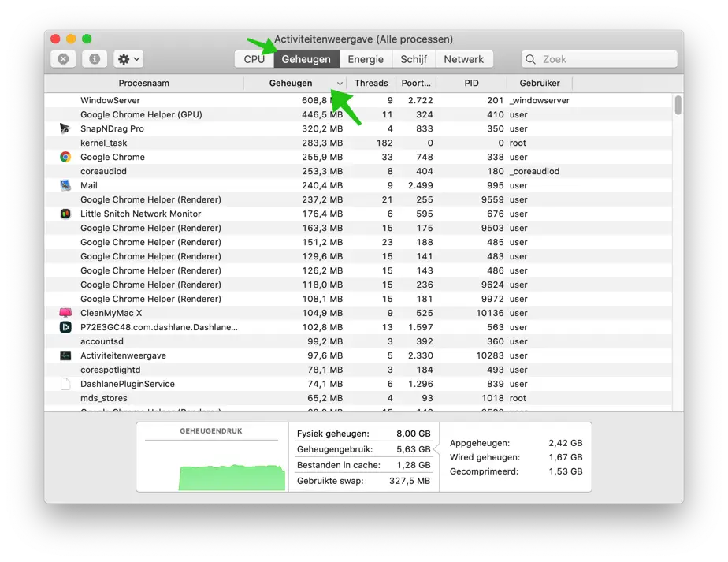
Task: Click the Mail process name
Action: click(89, 185)
